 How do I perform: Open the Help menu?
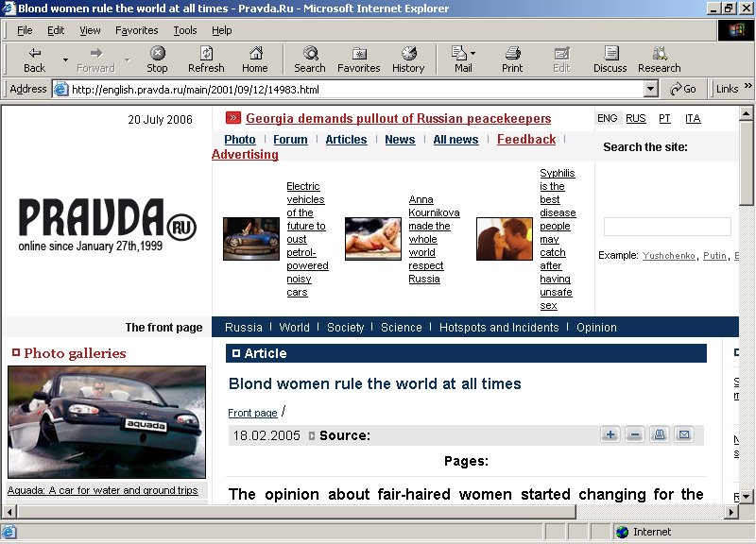pos(222,30)
